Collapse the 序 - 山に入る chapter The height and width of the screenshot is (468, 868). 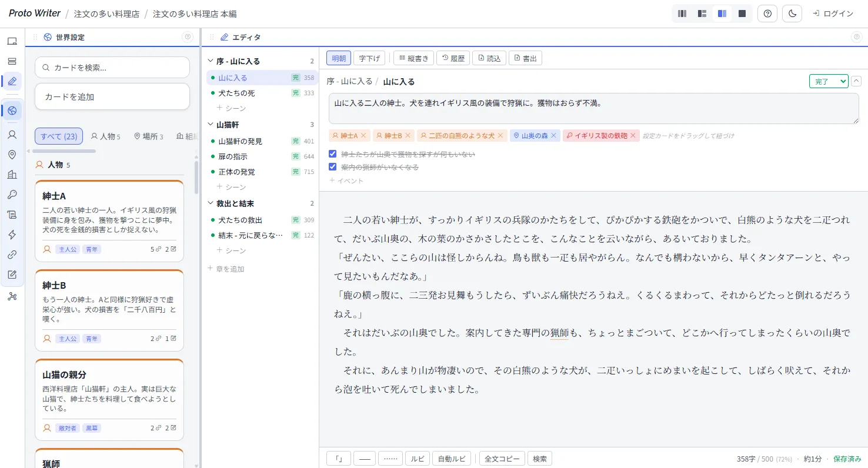[211, 61]
